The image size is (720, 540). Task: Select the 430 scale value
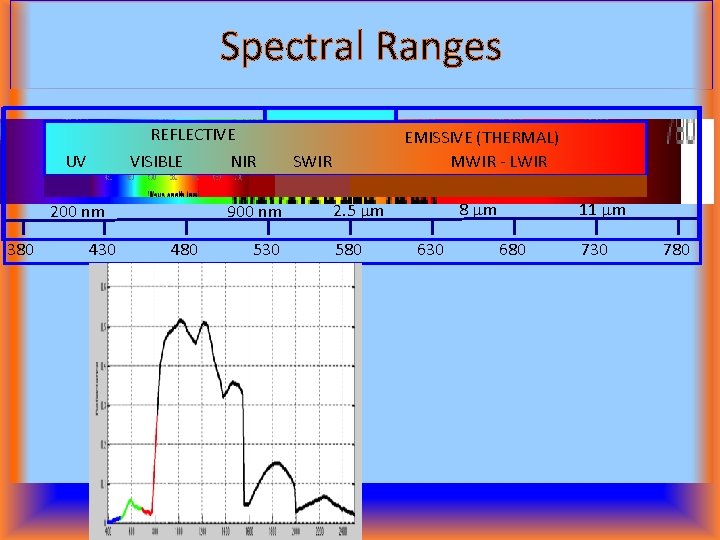coord(102,250)
